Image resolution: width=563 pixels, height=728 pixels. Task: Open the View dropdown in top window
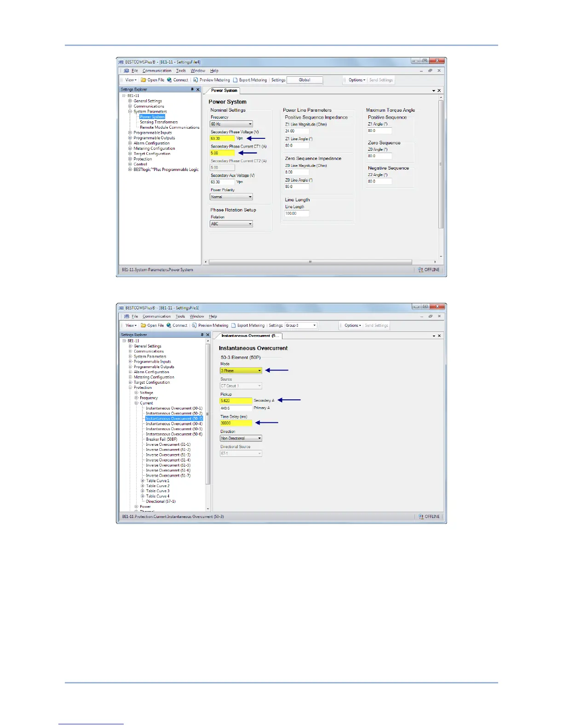click(x=131, y=80)
